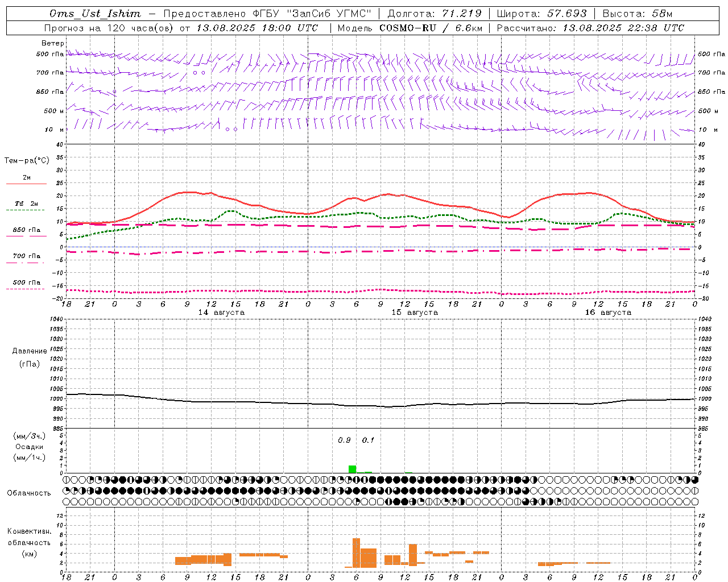Viewport: 728px width, 582px height.
Task: Click the 0.9 precipitation amount value
Action: [x=344, y=440]
